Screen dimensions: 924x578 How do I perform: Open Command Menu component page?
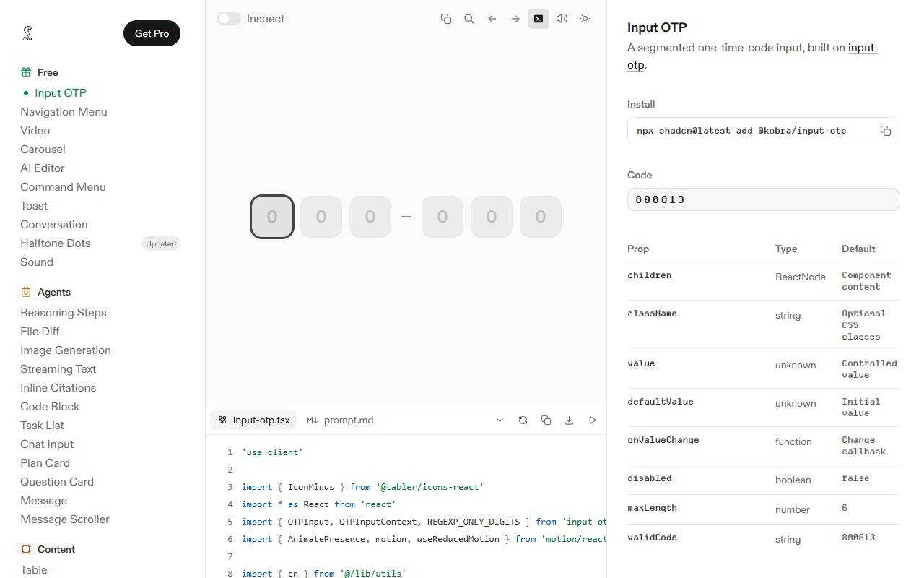(63, 186)
